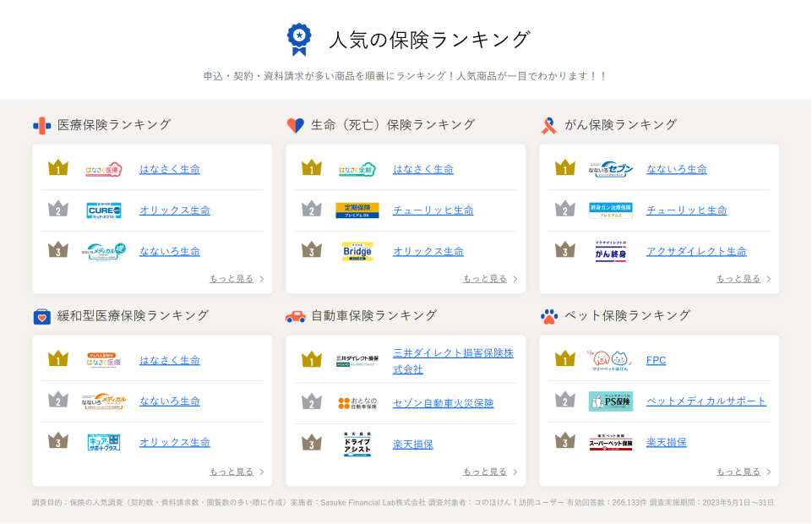This screenshot has height=524, width=812.
Task: Show more pet insurance rankings
Action: pos(744,472)
